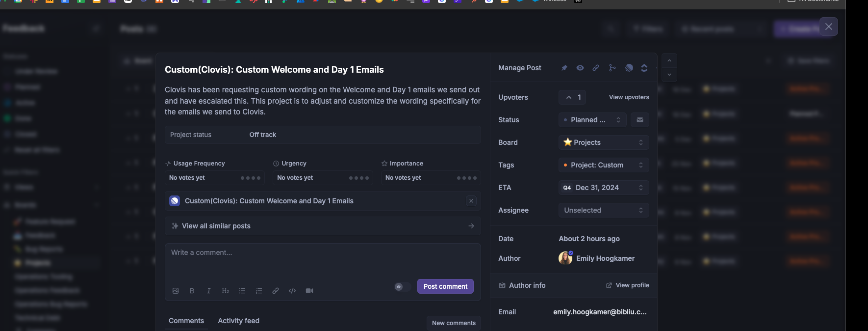Open the Board dropdown set to Projects
Viewport: 868px width, 331px height.
604,142
